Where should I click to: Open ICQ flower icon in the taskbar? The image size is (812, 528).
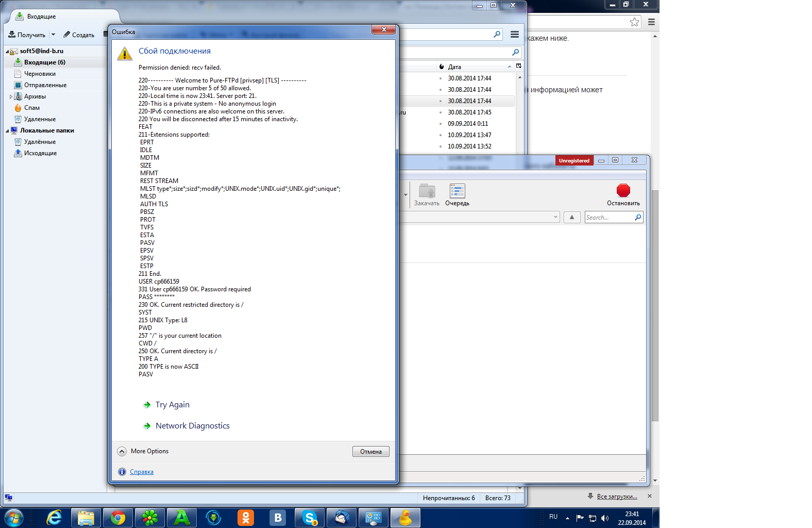150,518
